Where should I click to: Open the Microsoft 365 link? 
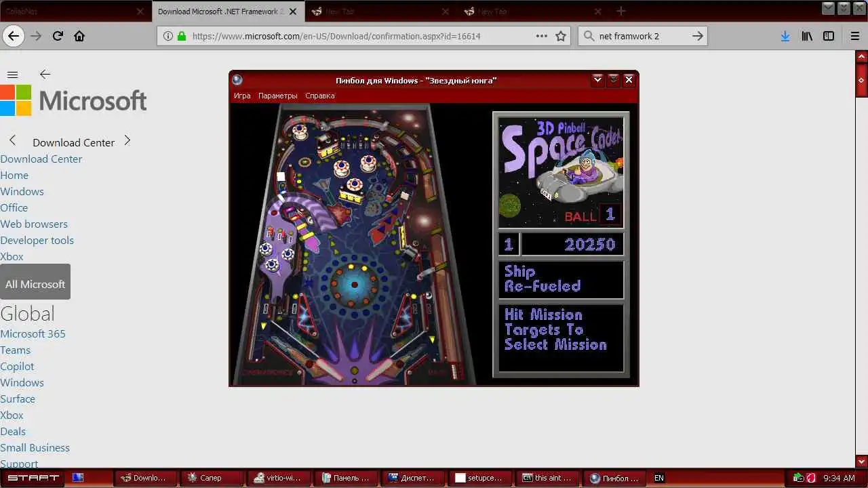(33, 333)
